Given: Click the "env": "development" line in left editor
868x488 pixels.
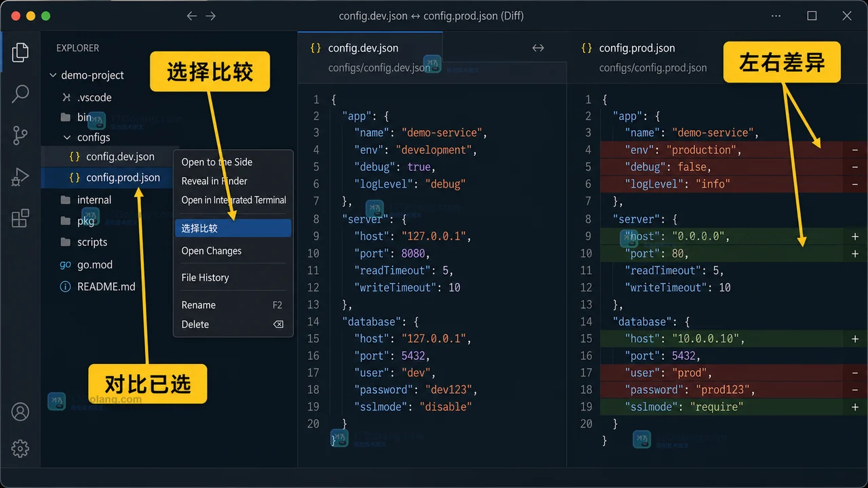Looking at the screenshot, I should coord(415,150).
